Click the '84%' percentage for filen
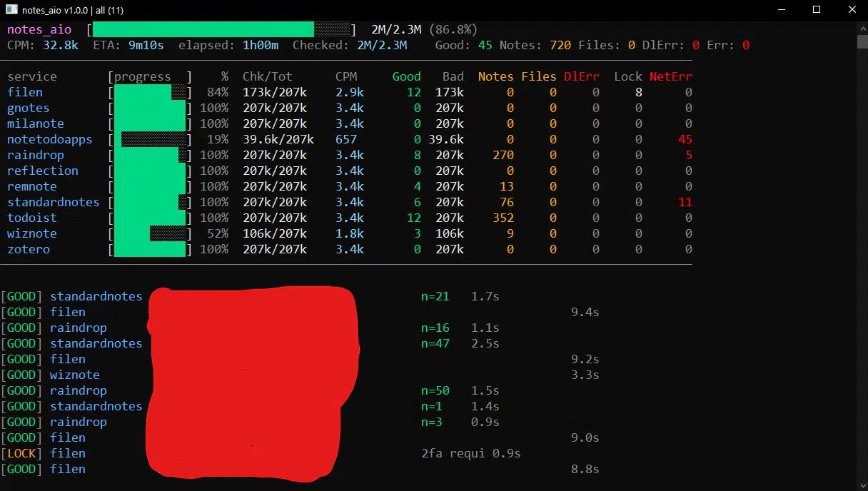The image size is (868, 491). pyautogui.click(x=218, y=92)
